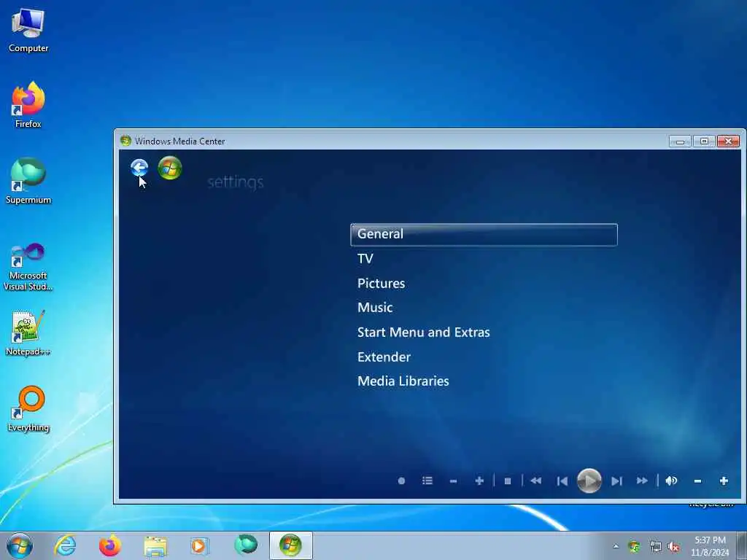Open TV settings
This screenshot has height=560, width=747.
pos(365,259)
